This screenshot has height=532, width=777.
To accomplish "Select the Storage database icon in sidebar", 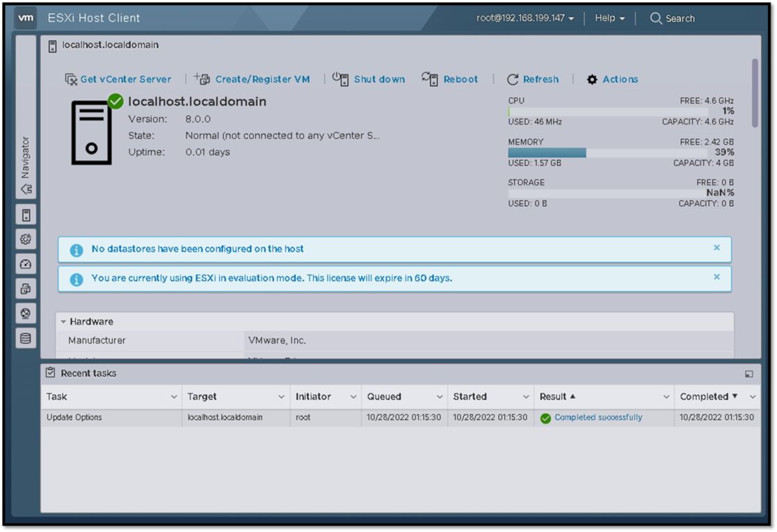I will 26,337.
